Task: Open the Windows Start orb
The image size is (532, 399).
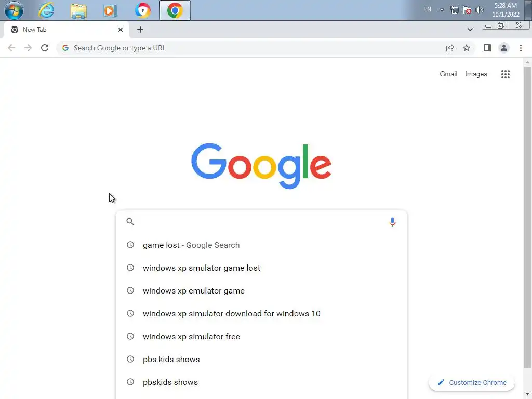Action: pyautogui.click(x=14, y=10)
